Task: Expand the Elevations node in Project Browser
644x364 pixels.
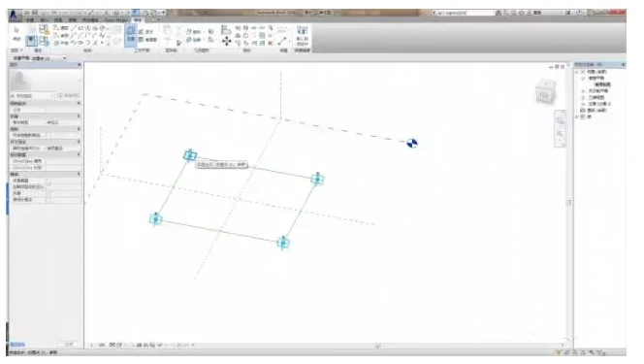Action: [583, 104]
